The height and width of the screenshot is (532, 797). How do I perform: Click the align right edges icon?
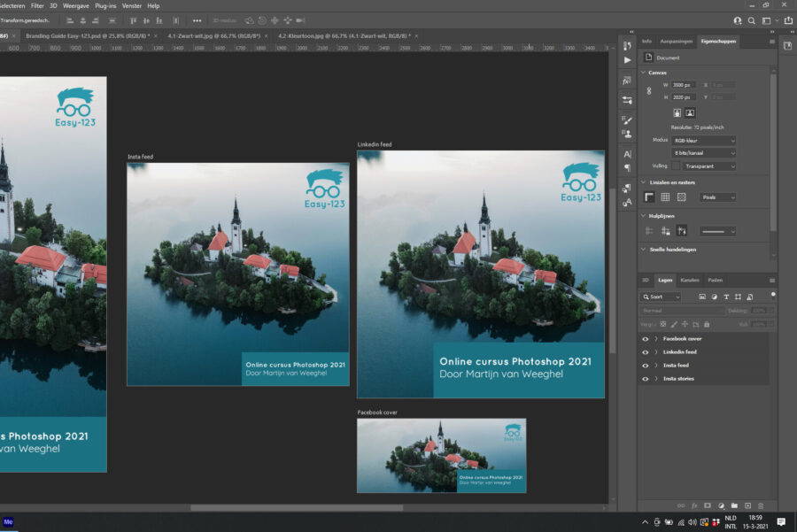tap(96, 21)
